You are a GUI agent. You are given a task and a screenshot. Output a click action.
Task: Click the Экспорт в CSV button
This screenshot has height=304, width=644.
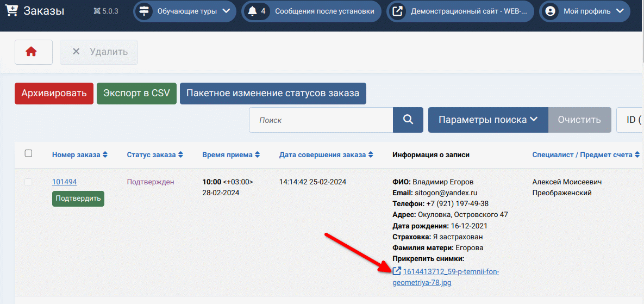pos(136,93)
